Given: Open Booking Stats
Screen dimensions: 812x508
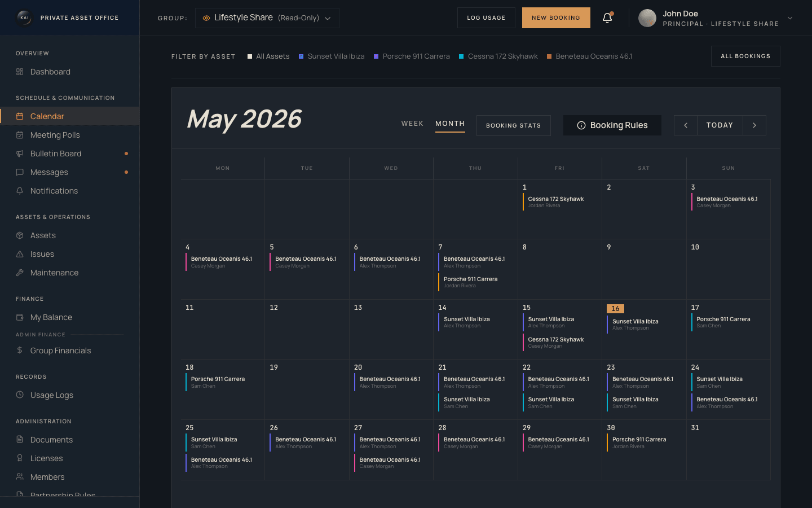Looking at the screenshot, I should pos(514,125).
